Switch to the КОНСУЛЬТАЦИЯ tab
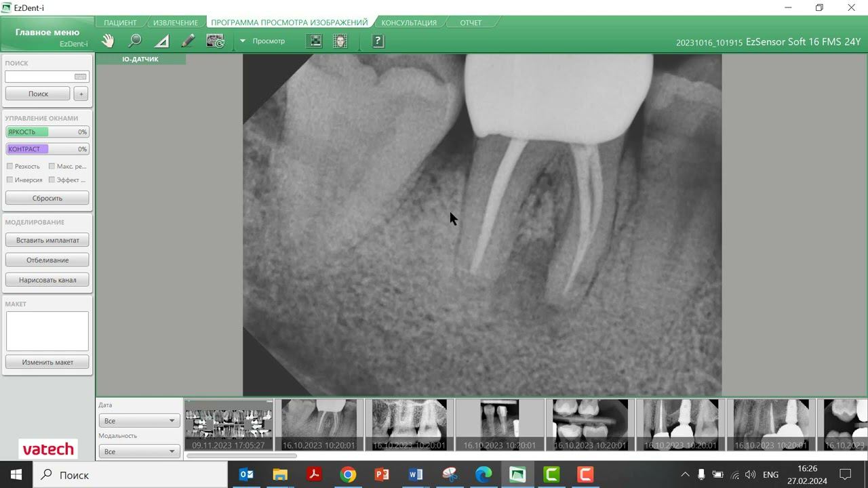The image size is (868, 488). (x=409, y=22)
